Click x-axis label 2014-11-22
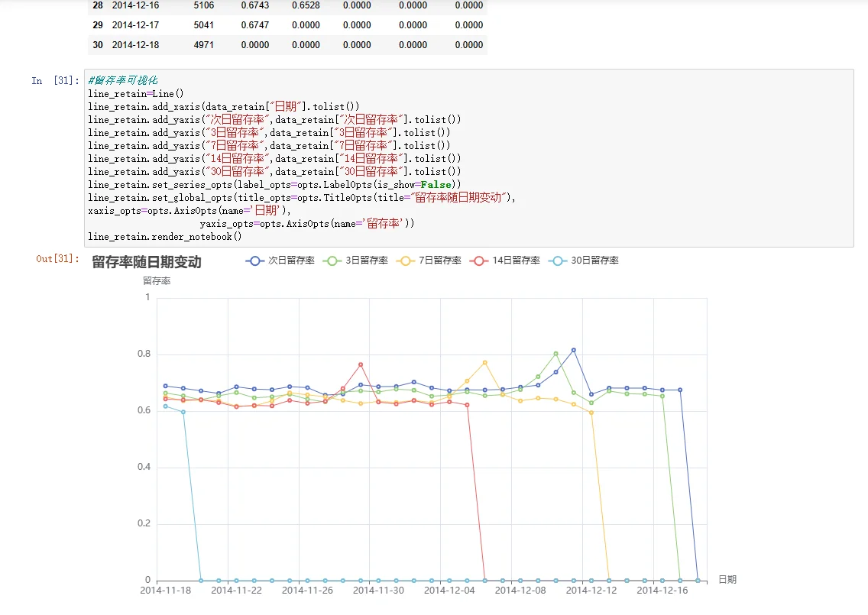This screenshot has width=868, height=615. [236, 591]
